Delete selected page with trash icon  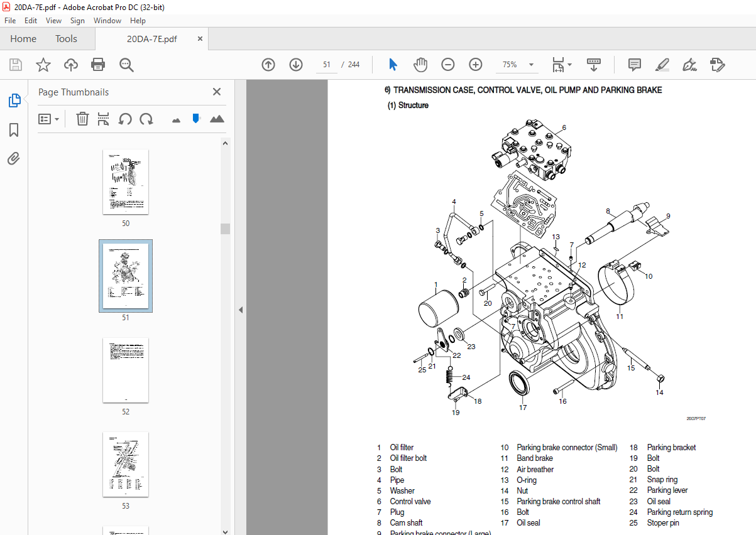click(82, 119)
